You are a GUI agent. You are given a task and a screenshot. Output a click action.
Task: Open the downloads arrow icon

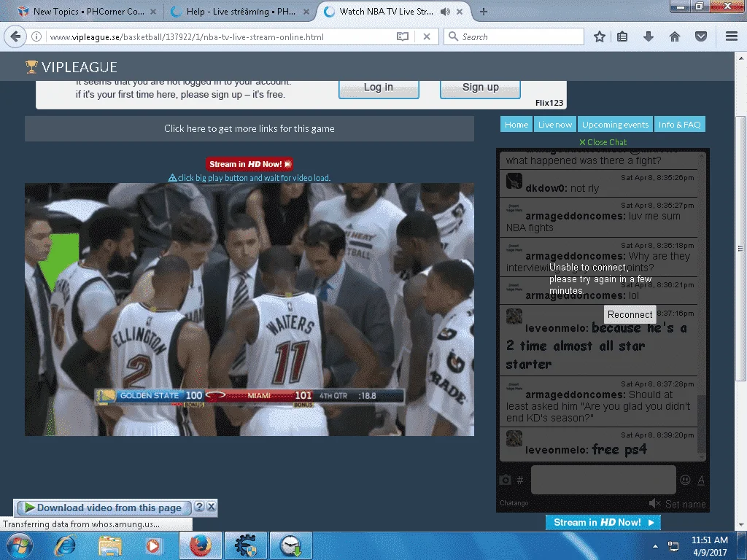click(648, 36)
